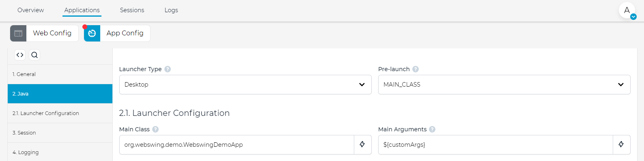Click the lightning bolt beside Main Class
This screenshot has width=644, height=161.
coord(362,144)
